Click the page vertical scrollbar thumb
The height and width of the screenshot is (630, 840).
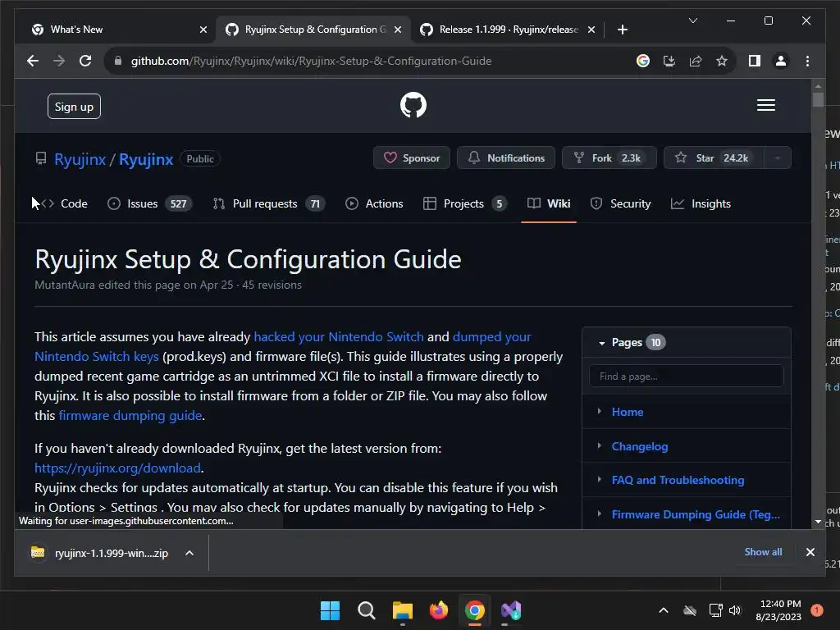818,99
